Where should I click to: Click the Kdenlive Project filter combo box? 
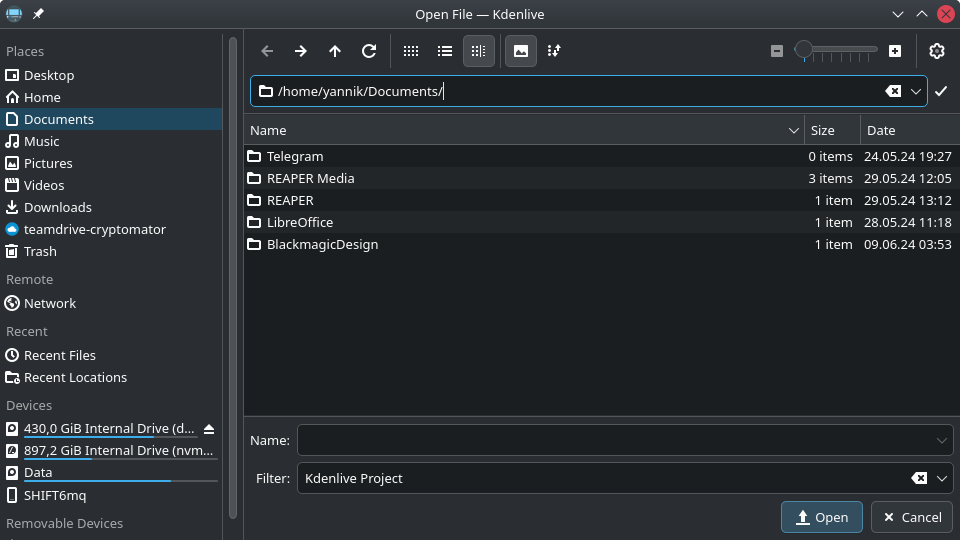tap(625, 478)
